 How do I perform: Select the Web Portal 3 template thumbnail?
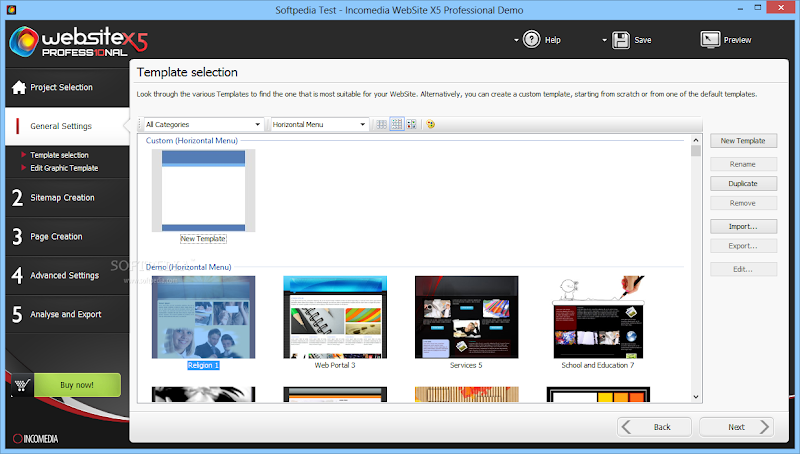(335, 317)
